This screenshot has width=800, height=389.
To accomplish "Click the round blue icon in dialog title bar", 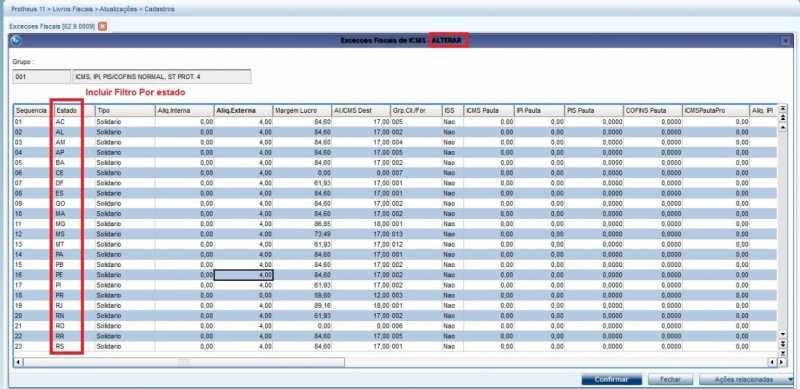I will pos(16,40).
